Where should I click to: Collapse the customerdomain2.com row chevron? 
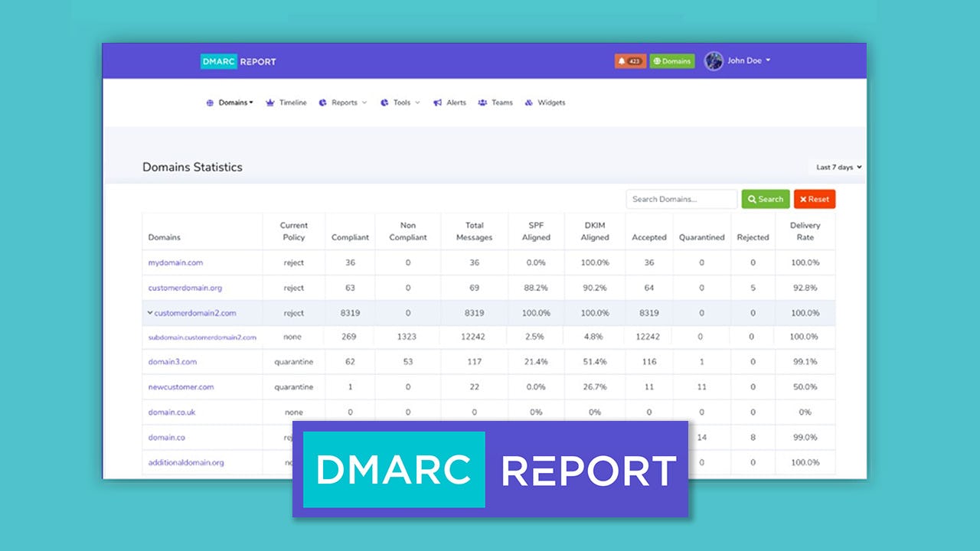click(150, 312)
